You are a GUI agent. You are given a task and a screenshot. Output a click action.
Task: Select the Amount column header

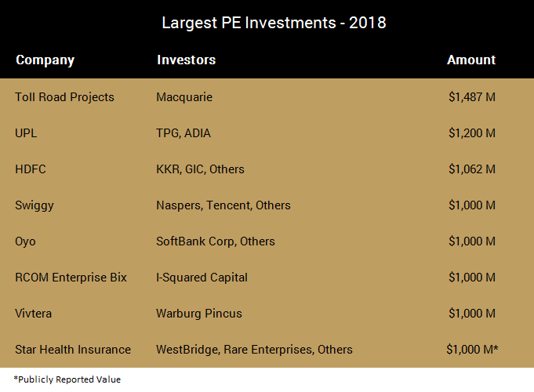point(471,60)
